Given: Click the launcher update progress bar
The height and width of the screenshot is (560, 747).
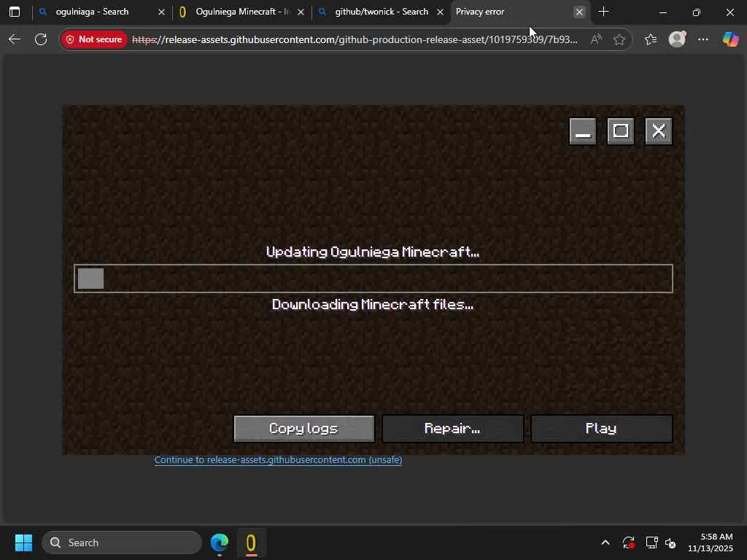Looking at the screenshot, I should tap(373, 279).
